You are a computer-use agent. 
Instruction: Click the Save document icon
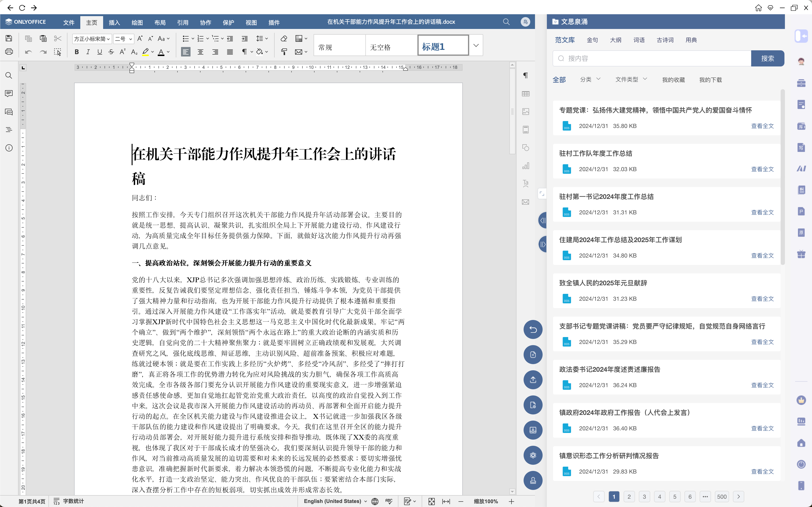click(9, 38)
